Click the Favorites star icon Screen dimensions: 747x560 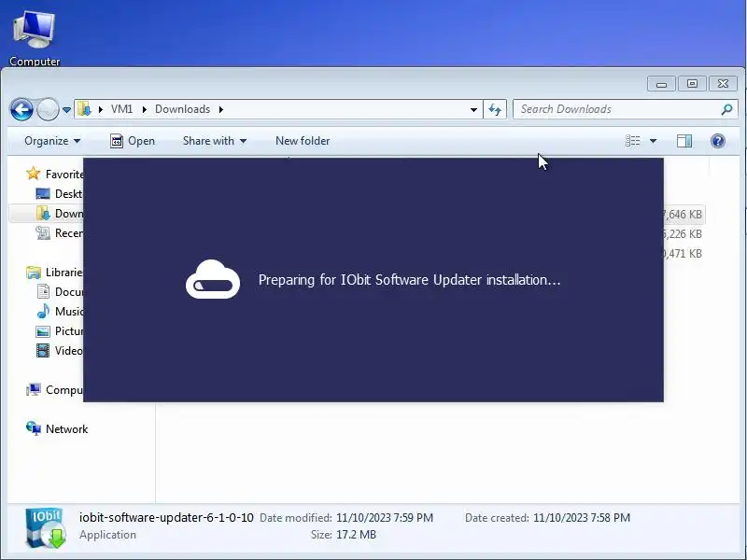[x=34, y=174]
